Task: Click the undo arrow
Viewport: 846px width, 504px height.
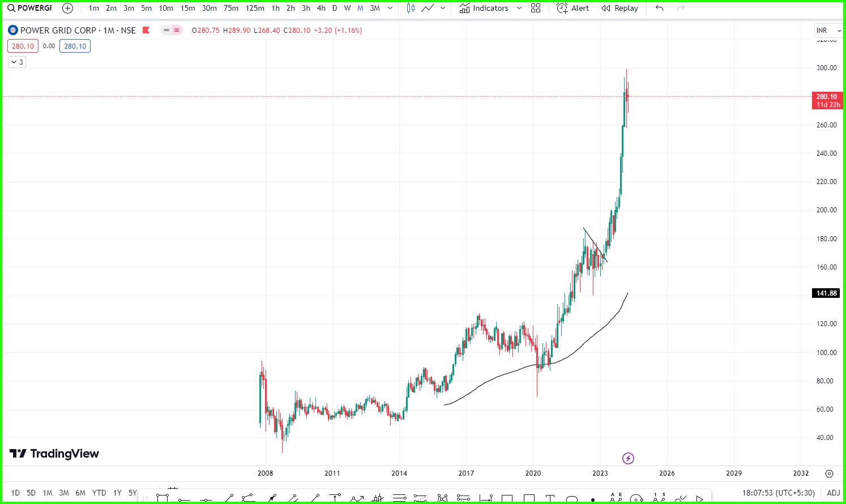Action: pos(659,8)
